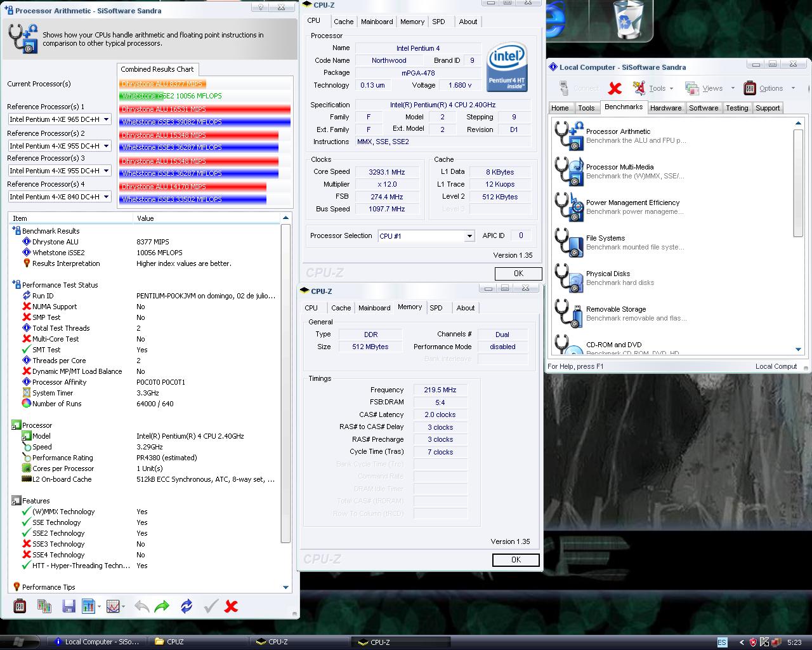
Task: Open options icon at bottom-left of Processor Arithmetic
Action: tap(20, 606)
